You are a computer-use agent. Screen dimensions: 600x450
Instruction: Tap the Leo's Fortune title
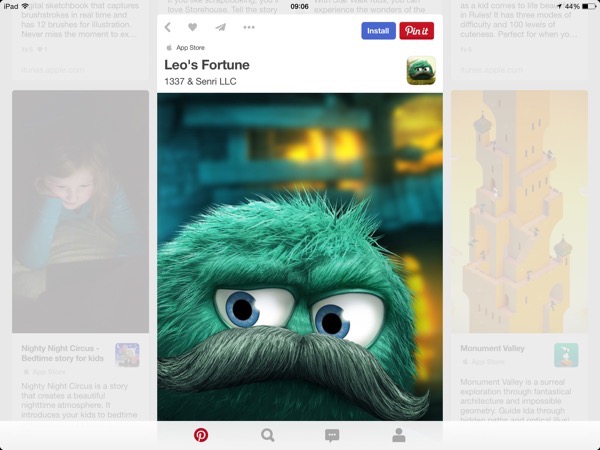click(x=207, y=65)
